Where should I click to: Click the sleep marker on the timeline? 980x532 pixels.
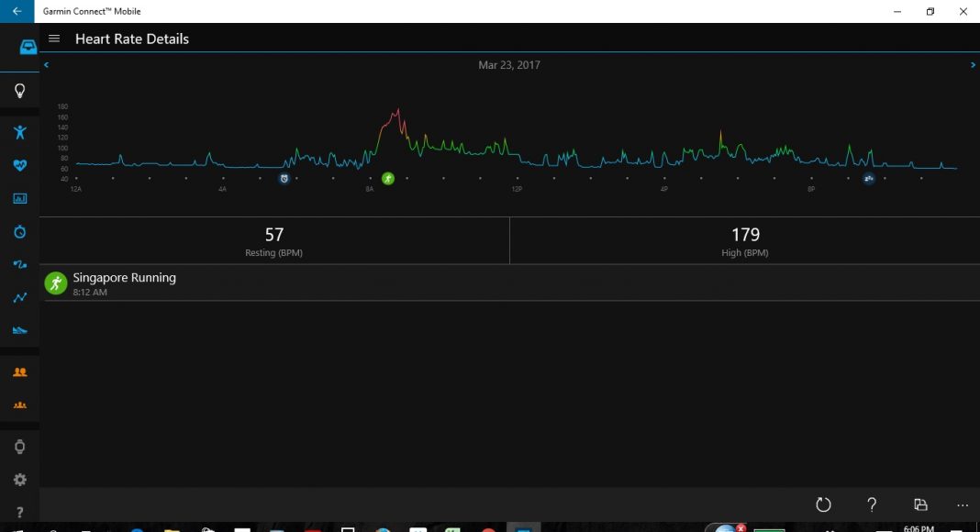click(869, 179)
